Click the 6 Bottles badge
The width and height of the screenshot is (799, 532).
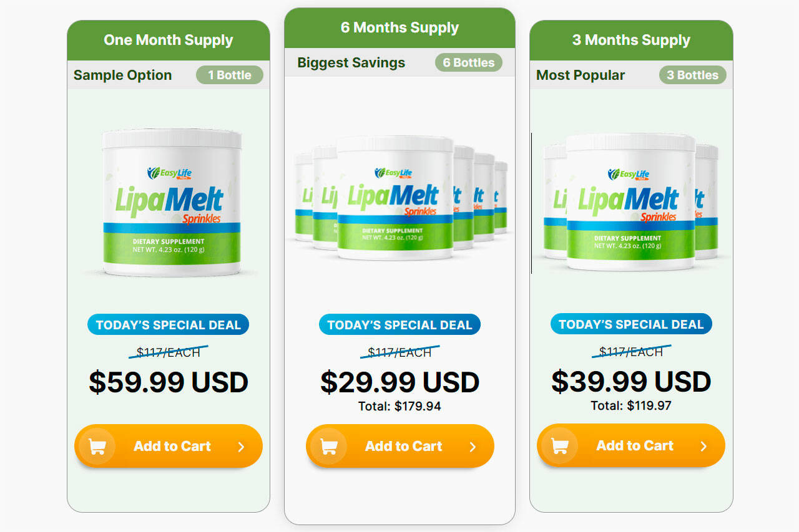click(x=469, y=62)
